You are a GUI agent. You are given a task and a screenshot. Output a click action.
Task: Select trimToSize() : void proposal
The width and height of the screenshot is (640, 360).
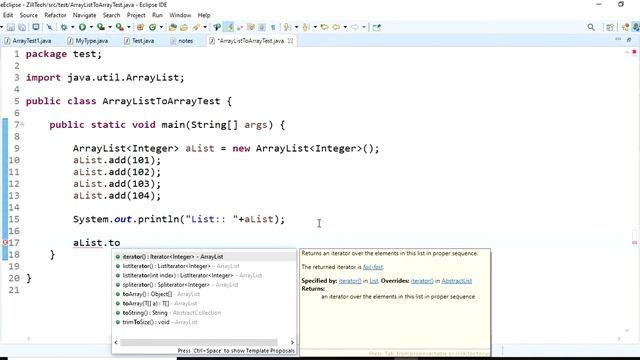coord(204,322)
